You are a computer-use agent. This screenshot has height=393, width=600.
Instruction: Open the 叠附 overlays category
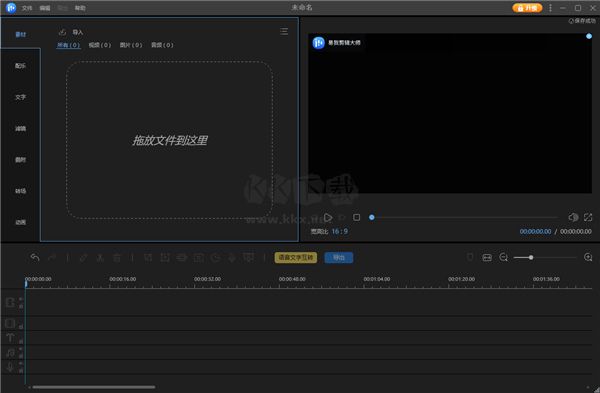click(x=21, y=160)
